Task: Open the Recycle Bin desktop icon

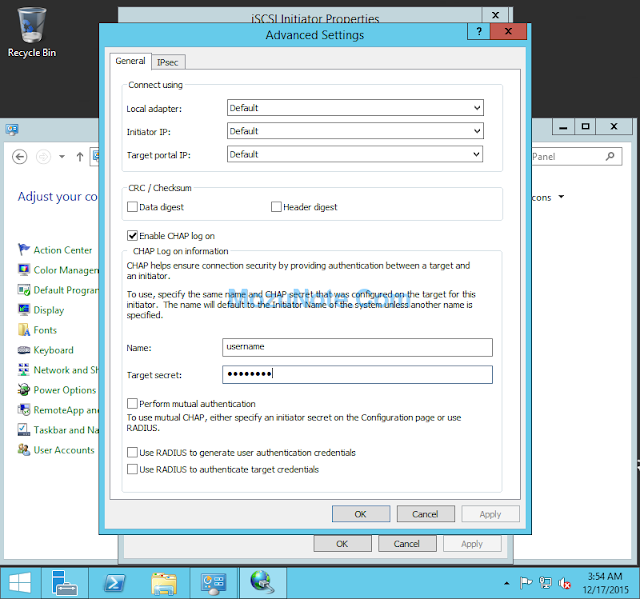Action: 31,33
